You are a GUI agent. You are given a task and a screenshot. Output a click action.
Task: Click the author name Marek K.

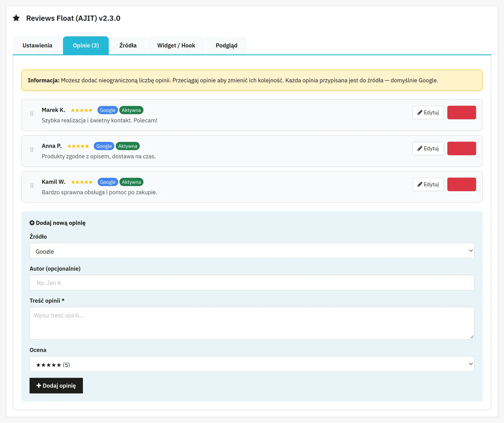coord(54,110)
